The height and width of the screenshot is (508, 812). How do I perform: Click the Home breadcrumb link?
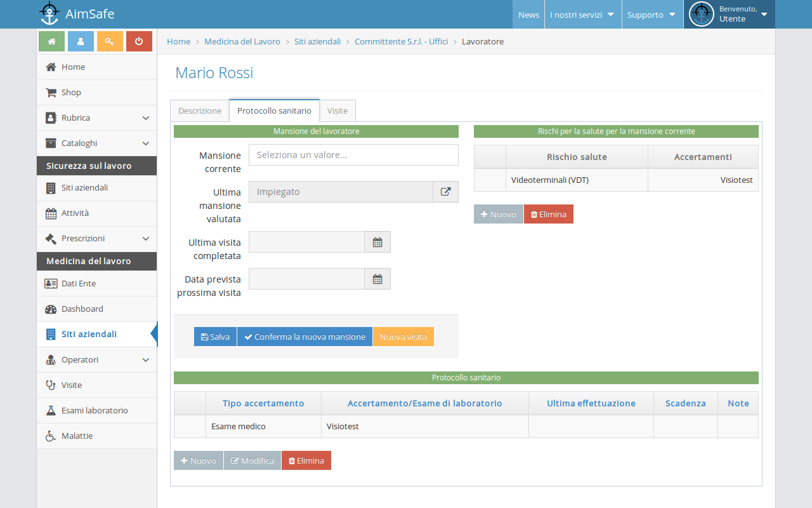[179, 41]
